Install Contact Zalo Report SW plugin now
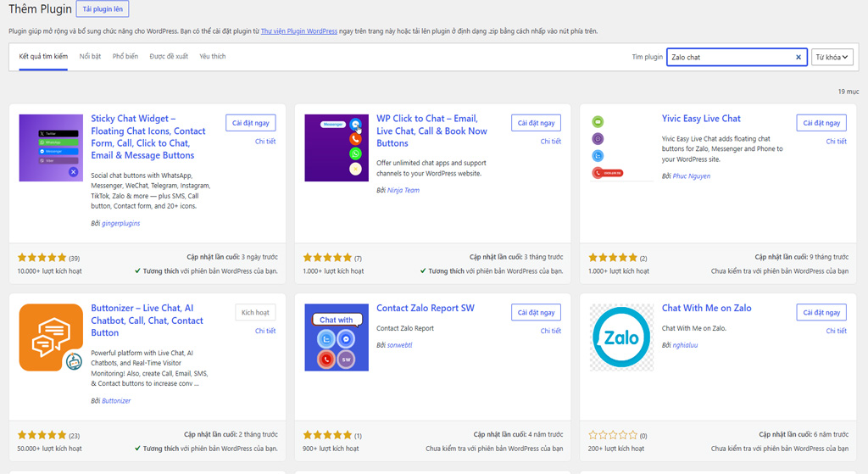The height and width of the screenshot is (474, 868). click(x=536, y=312)
